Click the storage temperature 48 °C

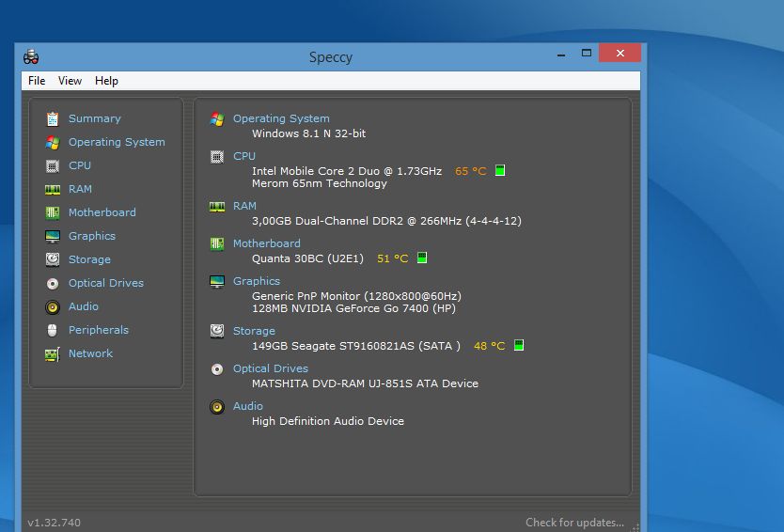[490, 346]
